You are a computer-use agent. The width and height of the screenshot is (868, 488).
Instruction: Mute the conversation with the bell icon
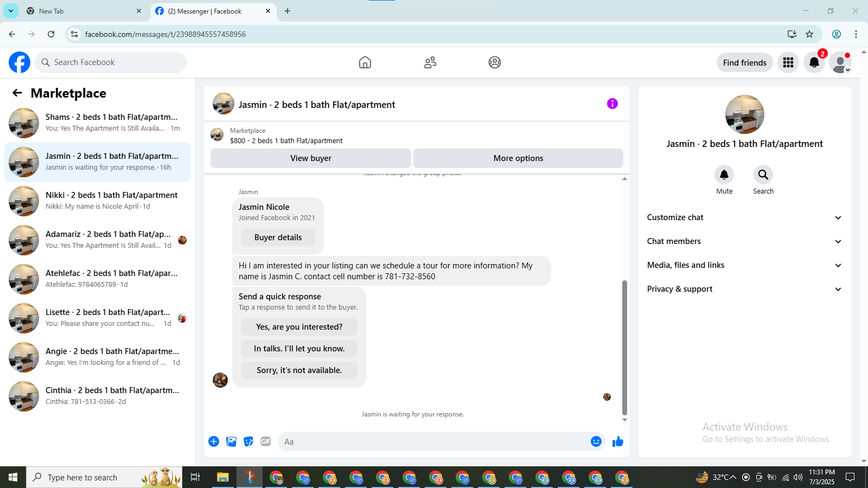(x=724, y=175)
